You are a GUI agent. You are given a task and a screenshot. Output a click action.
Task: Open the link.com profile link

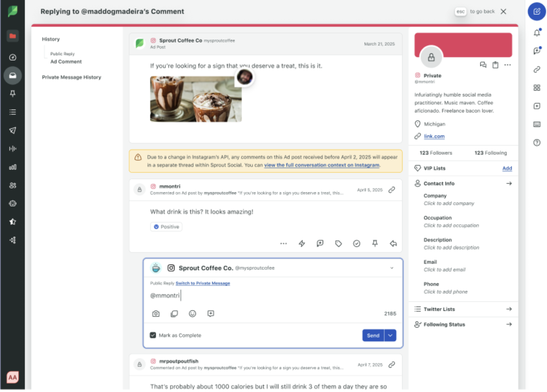pyautogui.click(x=434, y=136)
